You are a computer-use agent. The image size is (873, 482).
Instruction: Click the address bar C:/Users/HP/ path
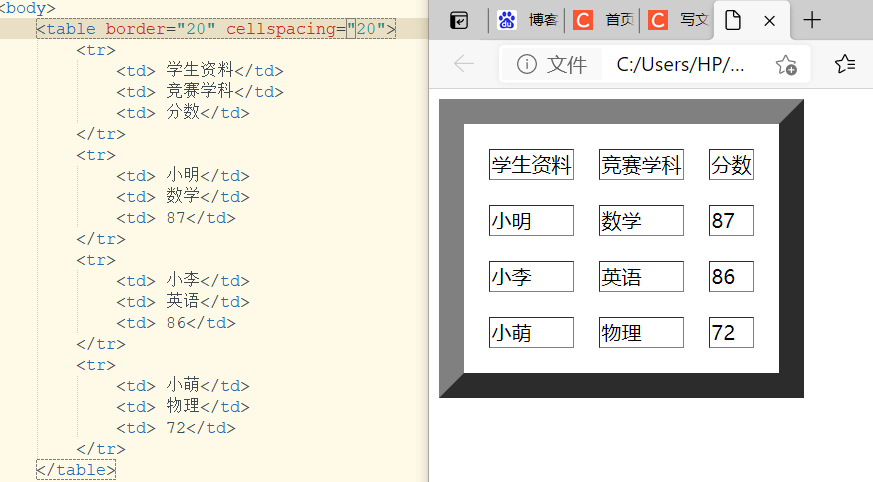pos(680,65)
